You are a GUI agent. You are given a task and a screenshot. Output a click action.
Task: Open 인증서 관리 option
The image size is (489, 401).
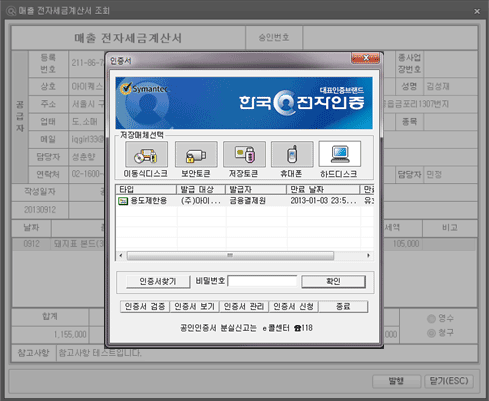[244, 306]
